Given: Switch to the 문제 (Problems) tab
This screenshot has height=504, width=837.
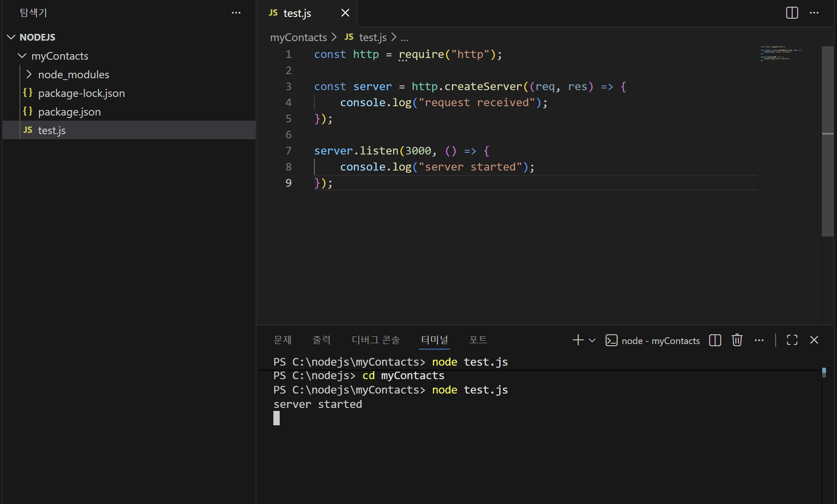Looking at the screenshot, I should (x=282, y=340).
